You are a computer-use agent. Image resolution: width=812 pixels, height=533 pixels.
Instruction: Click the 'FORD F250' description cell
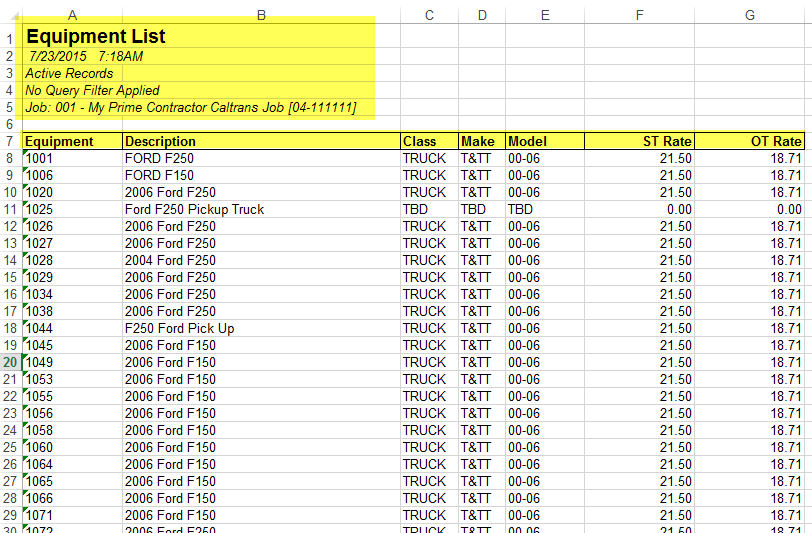pos(262,158)
